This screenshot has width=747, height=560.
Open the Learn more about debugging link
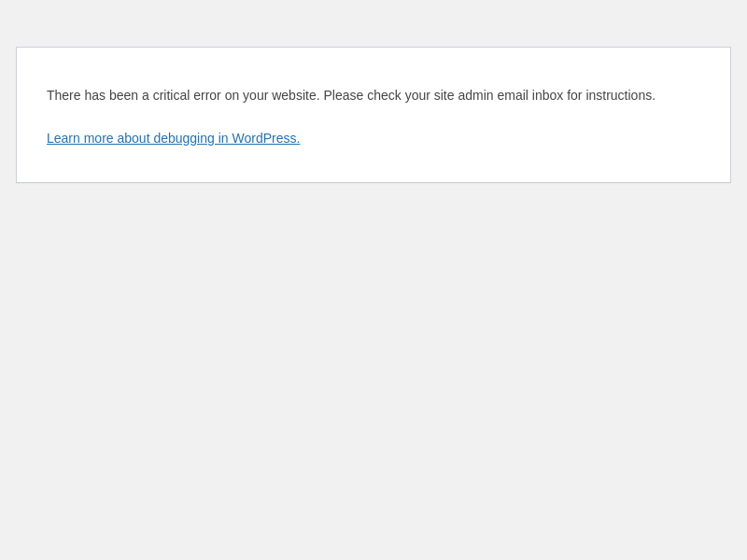173,138
